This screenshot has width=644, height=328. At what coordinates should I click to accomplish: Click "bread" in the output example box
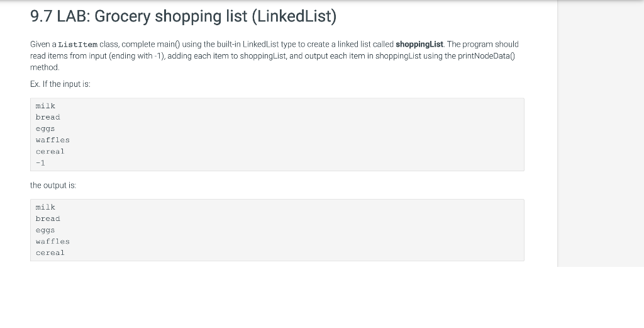(48, 218)
